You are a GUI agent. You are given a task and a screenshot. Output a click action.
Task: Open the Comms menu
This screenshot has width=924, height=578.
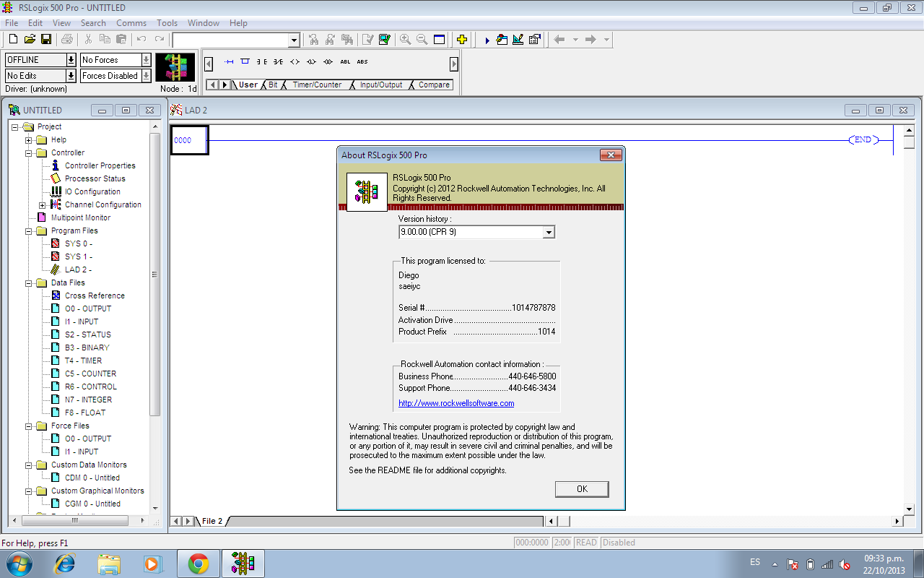click(x=131, y=23)
